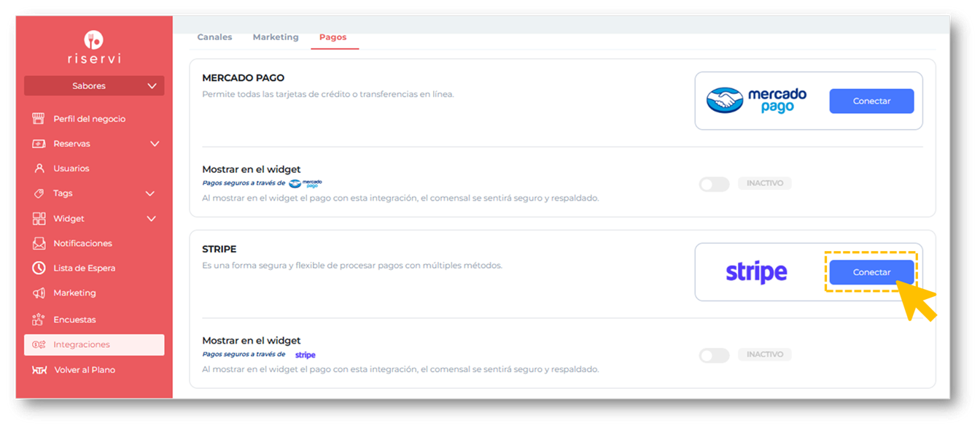980x429 pixels.
Task: Switch to the Marketing tab
Action: point(276,37)
